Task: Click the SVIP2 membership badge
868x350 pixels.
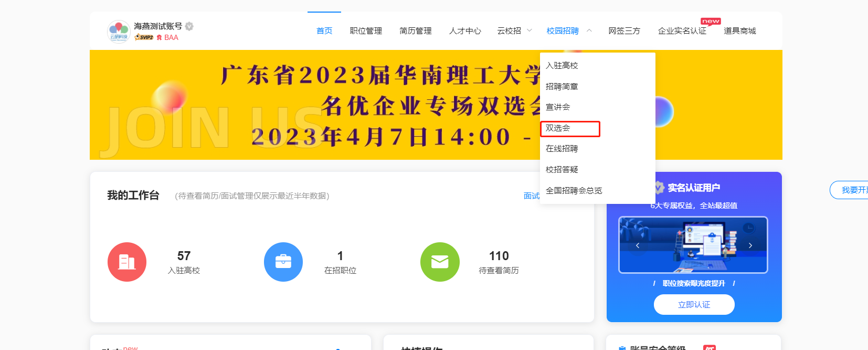Action: pos(144,37)
